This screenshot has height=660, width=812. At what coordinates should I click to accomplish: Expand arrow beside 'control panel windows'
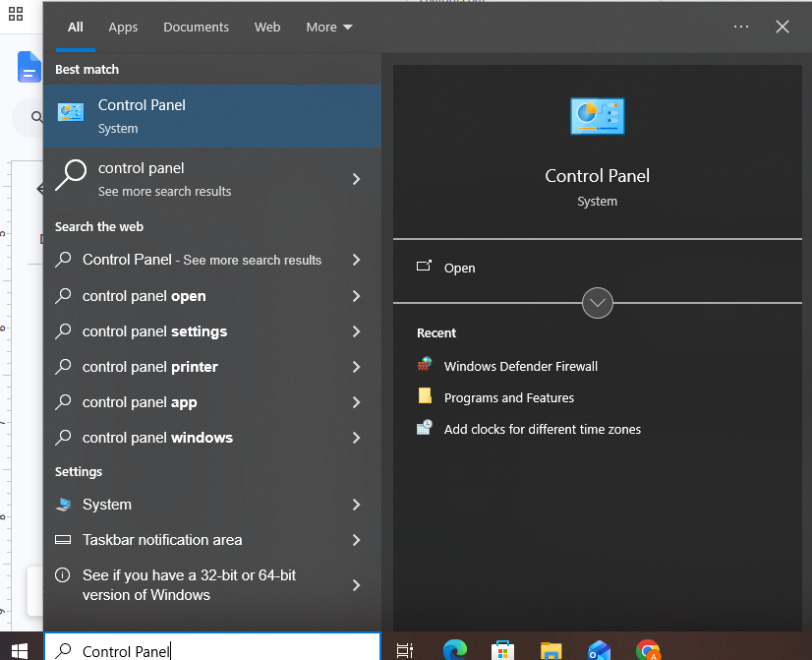[356, 438]
